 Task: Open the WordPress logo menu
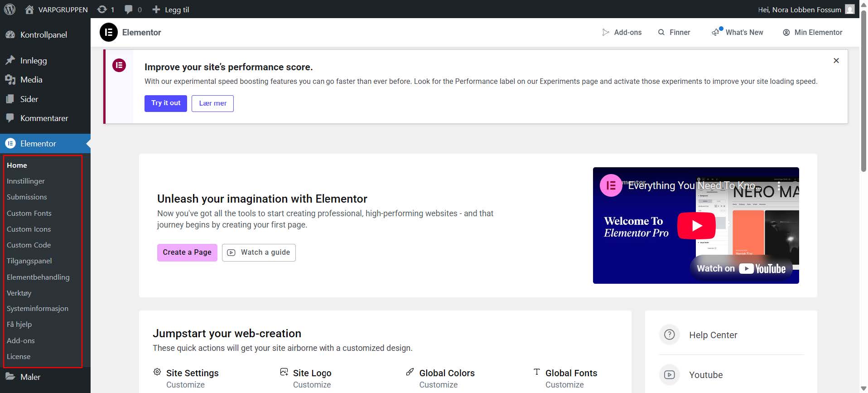point(10,9)
